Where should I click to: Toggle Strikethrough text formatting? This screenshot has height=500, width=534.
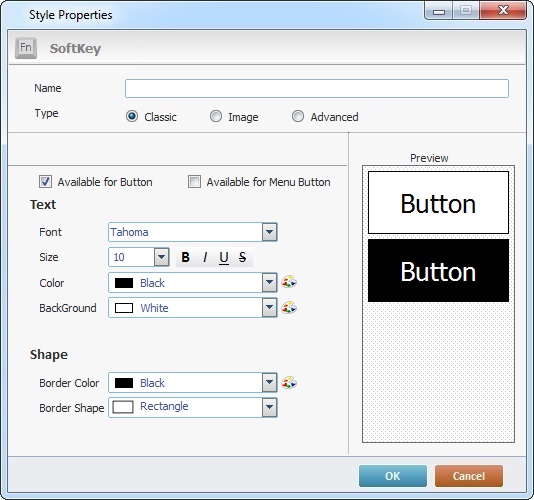[x=242, y=257]
